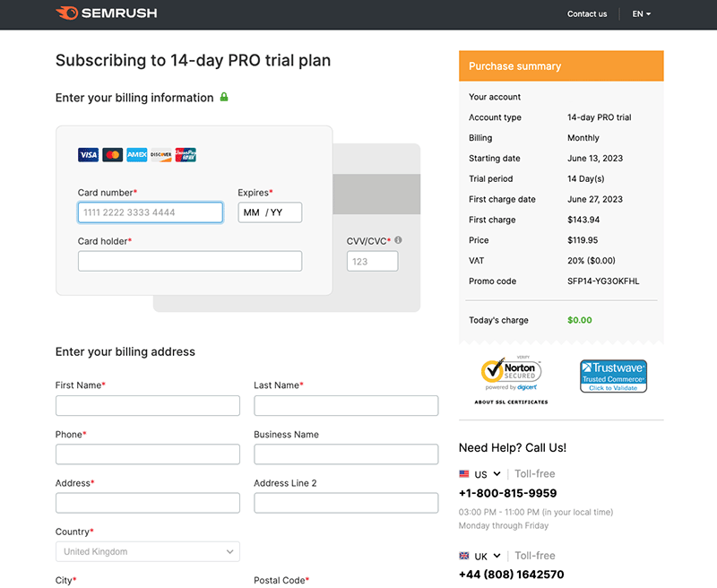Click the UK flag icon
This screenshot has height=588, width=717.
coord(464,556)
